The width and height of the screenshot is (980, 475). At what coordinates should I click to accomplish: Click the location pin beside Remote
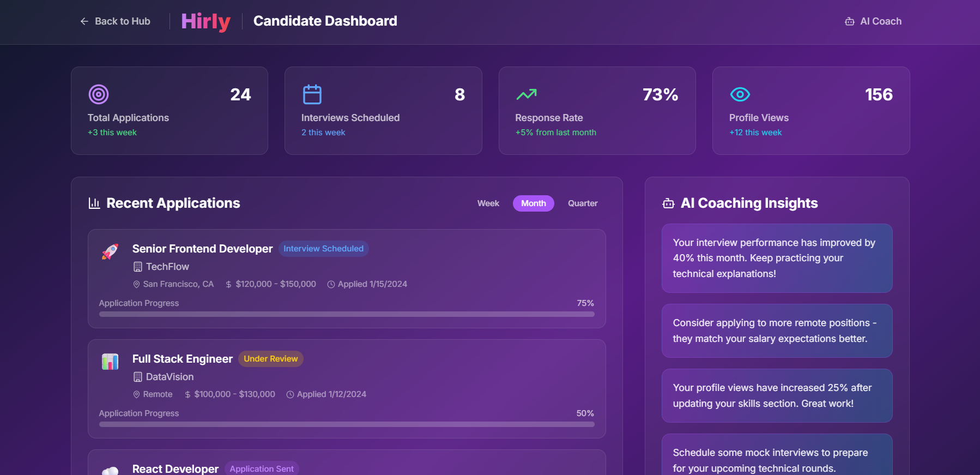tap(136, 394)
